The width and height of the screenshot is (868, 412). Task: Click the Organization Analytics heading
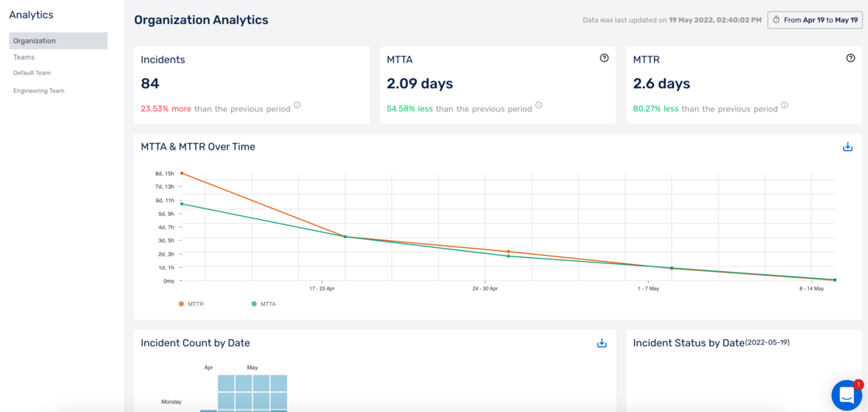coord(201,20)
